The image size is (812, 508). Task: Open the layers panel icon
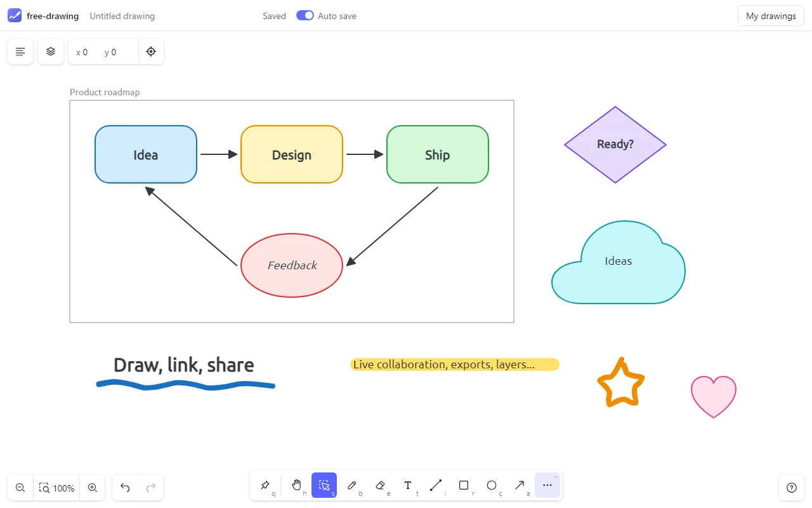(x=51, y=51)
